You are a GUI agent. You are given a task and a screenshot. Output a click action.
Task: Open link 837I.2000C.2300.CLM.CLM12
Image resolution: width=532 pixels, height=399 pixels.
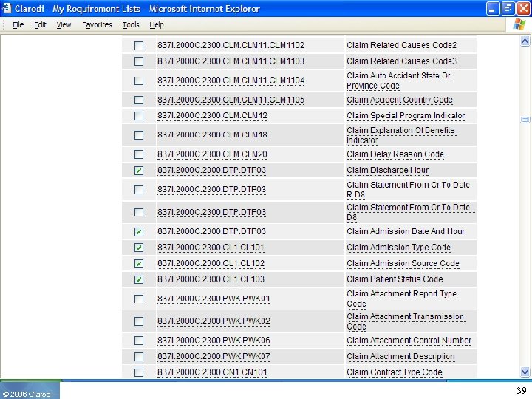(x=212, y=116)
